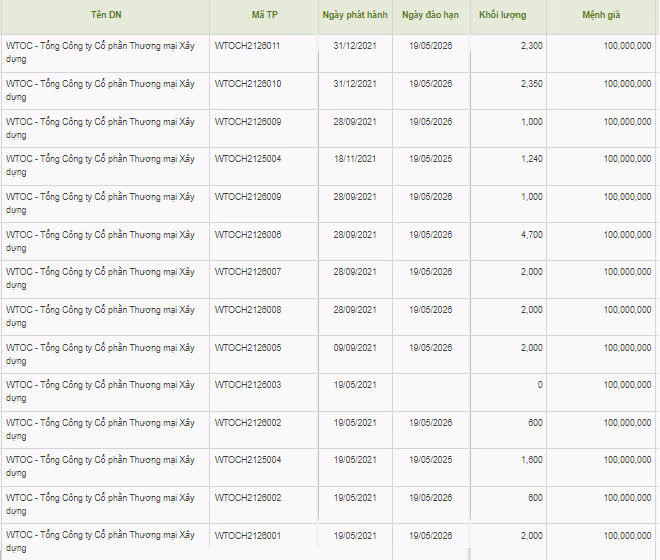The image size is (660, 560).
Task: Select bond code WTOCH2126003
Action: pyautogui.click(x=248, y=385)
